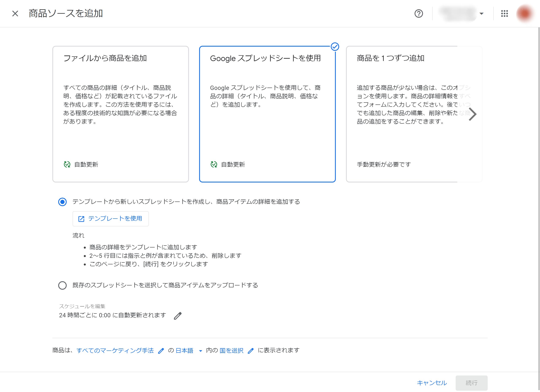Select the 商品を 1 つずつ追加 card
This screenshot has height=392, width=540.
click(414, 114)
